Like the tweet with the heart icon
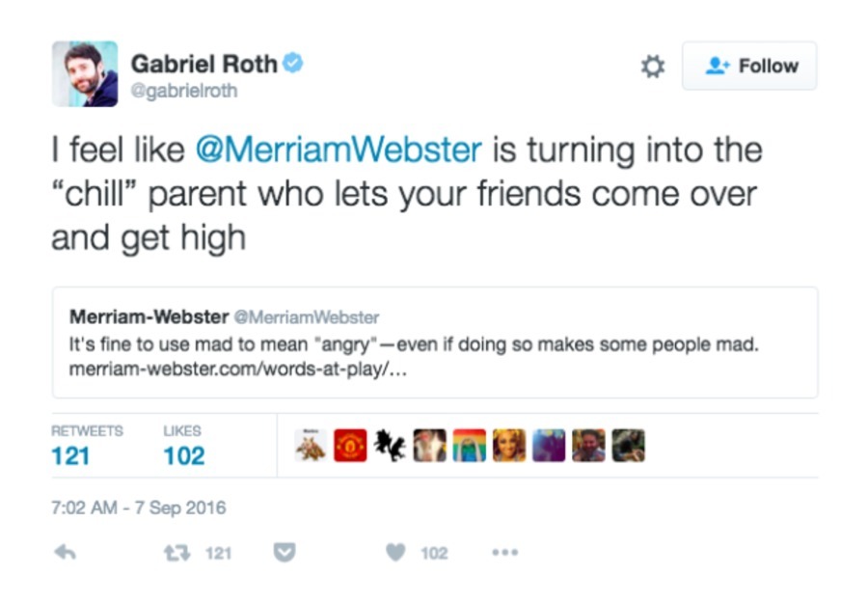 pyautogui.click(x=395, y=553)
